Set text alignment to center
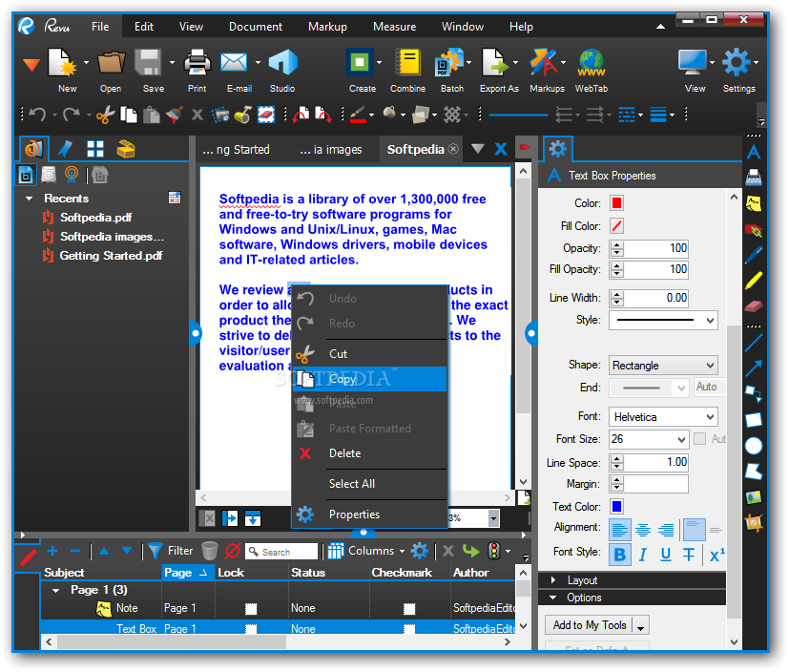The height and width of the screenshot is (672, 789). coord(643,530)
